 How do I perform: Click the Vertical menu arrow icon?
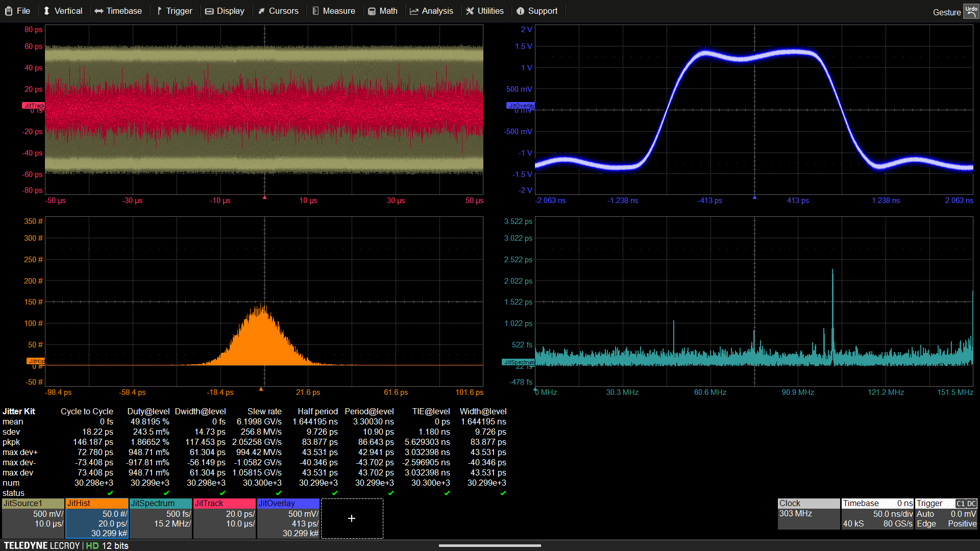point(47,11)
